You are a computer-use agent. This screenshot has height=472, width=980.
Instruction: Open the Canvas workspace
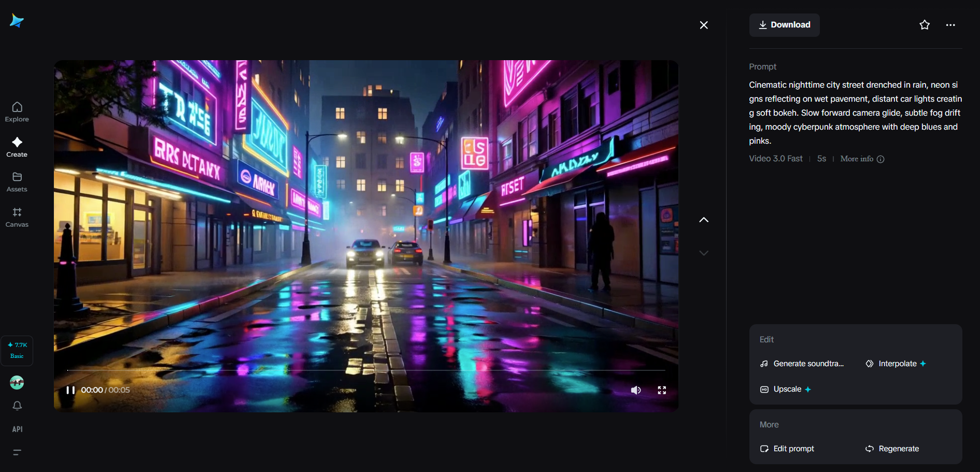(17, 217)
